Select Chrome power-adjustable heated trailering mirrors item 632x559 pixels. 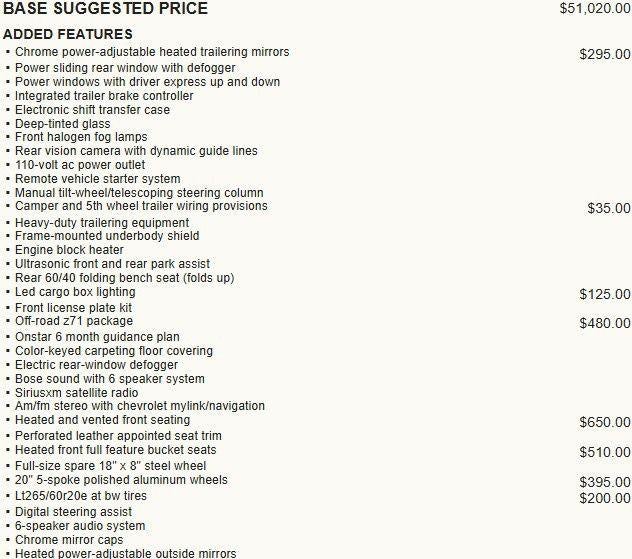pyautogui.click(x=152, y=52)
